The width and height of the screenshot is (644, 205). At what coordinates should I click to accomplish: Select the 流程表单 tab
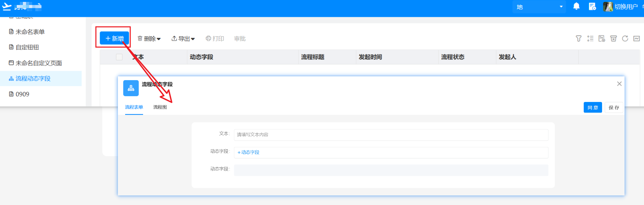(134, 107)
